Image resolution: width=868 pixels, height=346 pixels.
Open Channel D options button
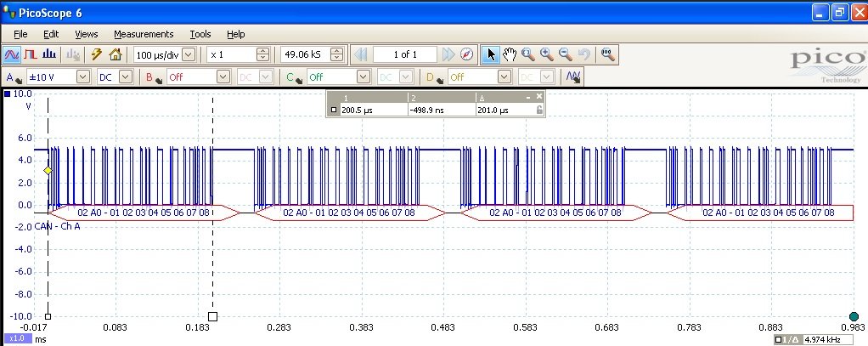(434, 77)
